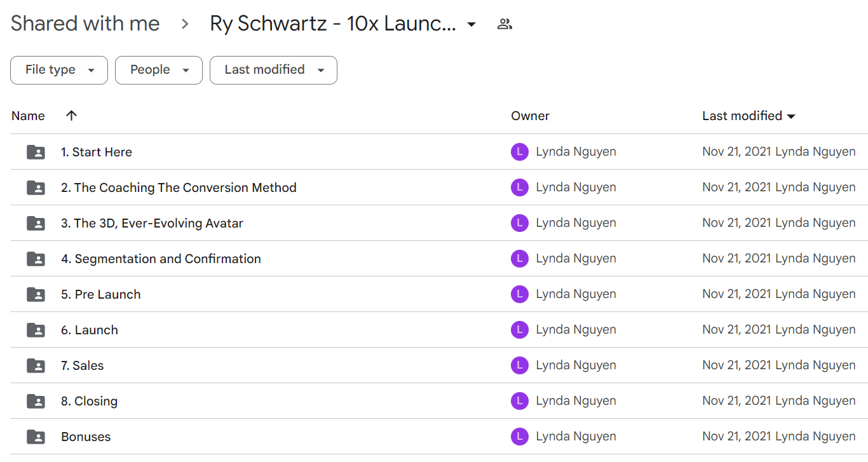Click the owner avatar in the 3D, Ever-Evolving Avatar row
This screenshot has width=868, height=462.
tap(520, 223)
